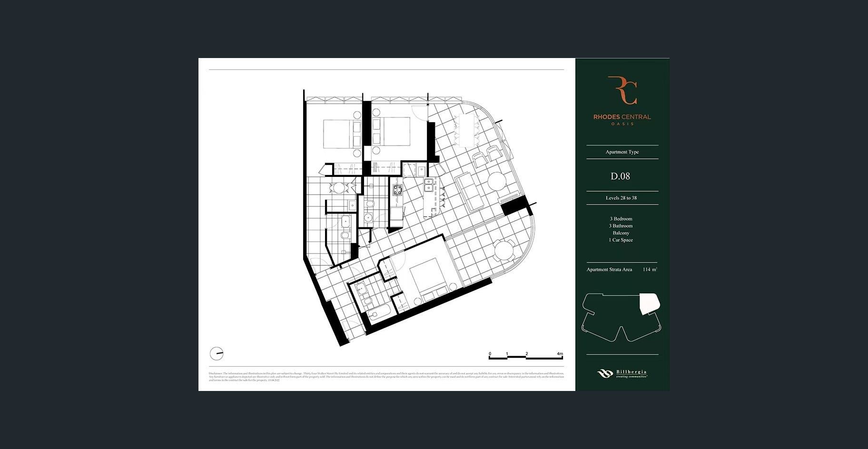The width and height of the screenshot is (868, 449).
Task: Click the 1 Car Space feature line
Action: pos(621,240)
